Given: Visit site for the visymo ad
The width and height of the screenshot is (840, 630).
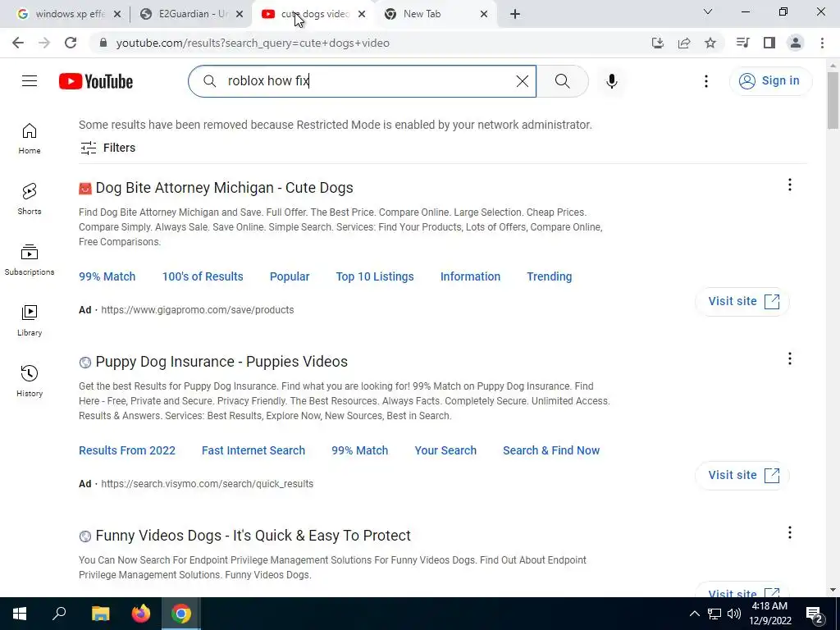Looking at the screenshot, I should (x=742, y=475).
